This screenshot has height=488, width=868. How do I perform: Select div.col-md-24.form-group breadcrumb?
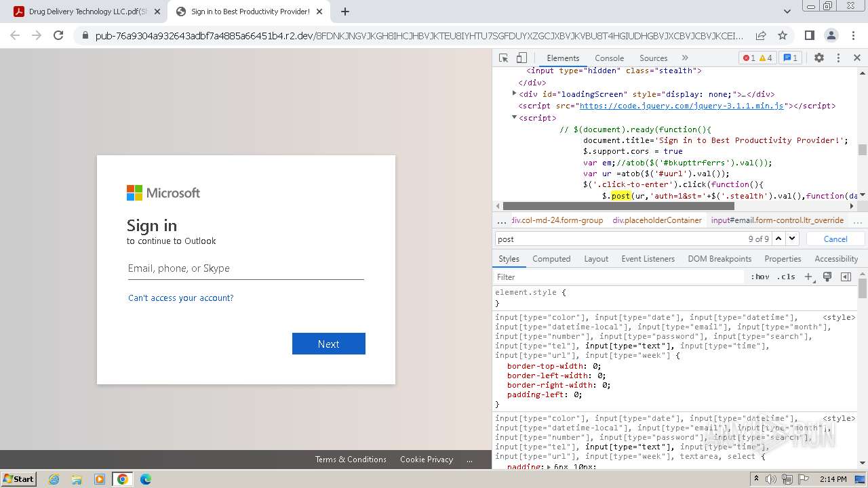click(557, 220)
